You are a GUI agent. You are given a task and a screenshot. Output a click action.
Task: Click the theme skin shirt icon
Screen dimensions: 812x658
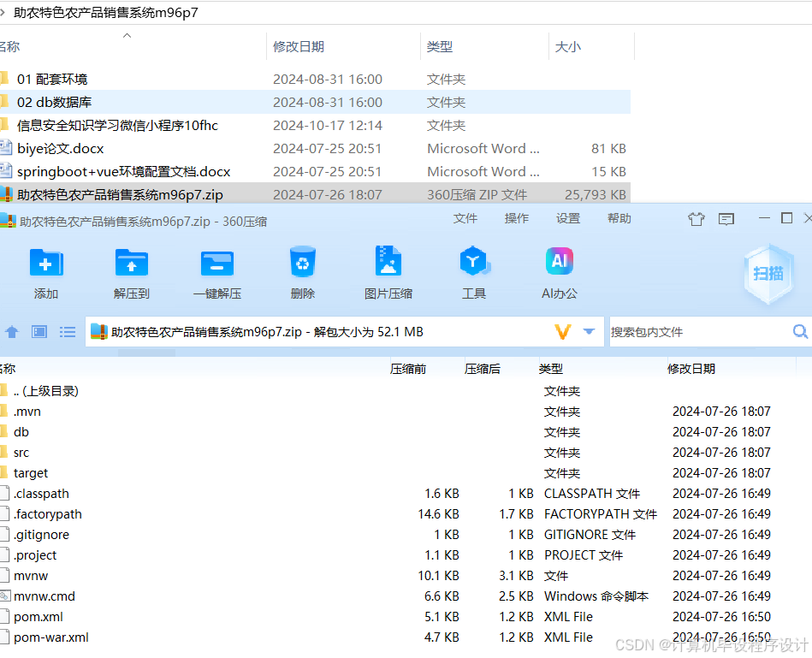[696, 219]
